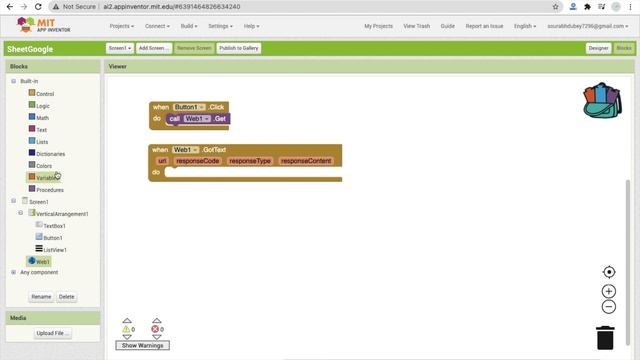Center the workspace with the target icon

point(609,272)
